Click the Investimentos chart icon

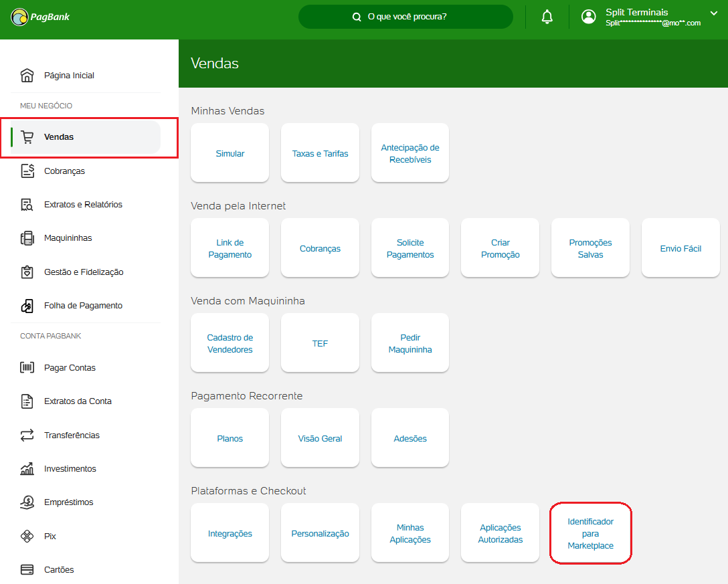pyautogui.click(x=27, y=469)
